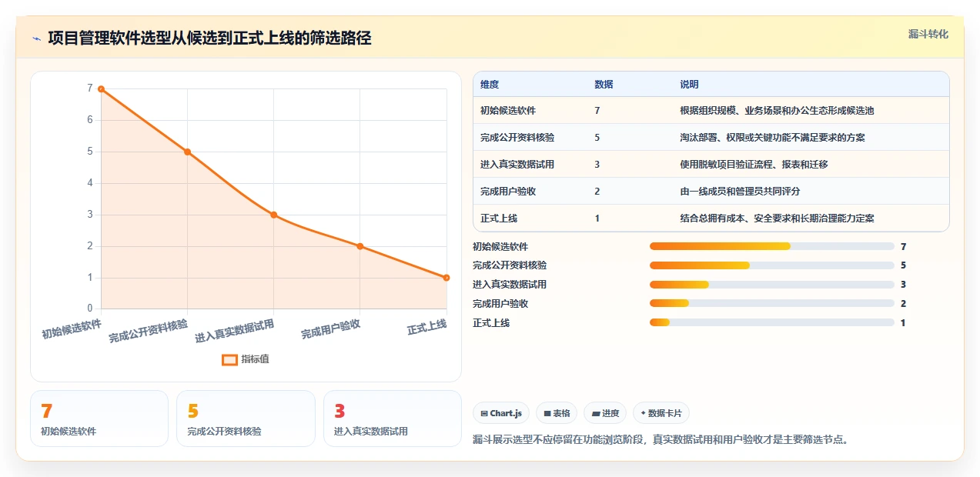Click the x-axis label 完成用户验收
Screen dimensions: 980x477
coord(331,329)
